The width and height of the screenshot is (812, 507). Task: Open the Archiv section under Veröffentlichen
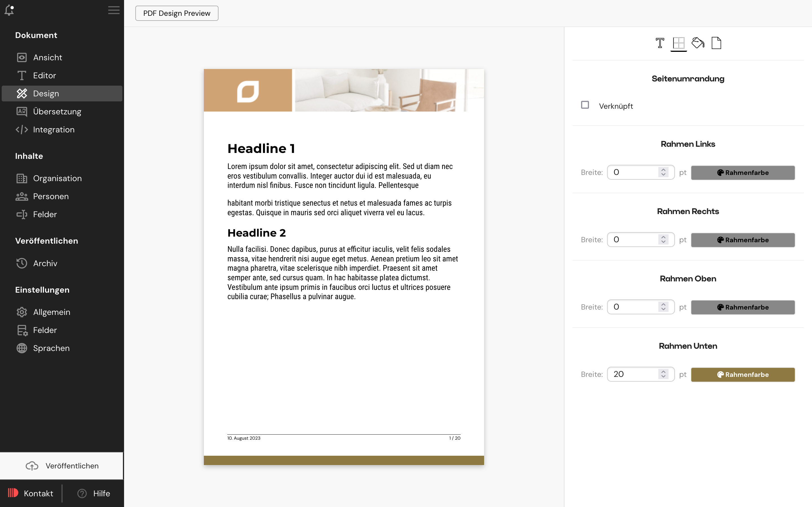point(45,263)
